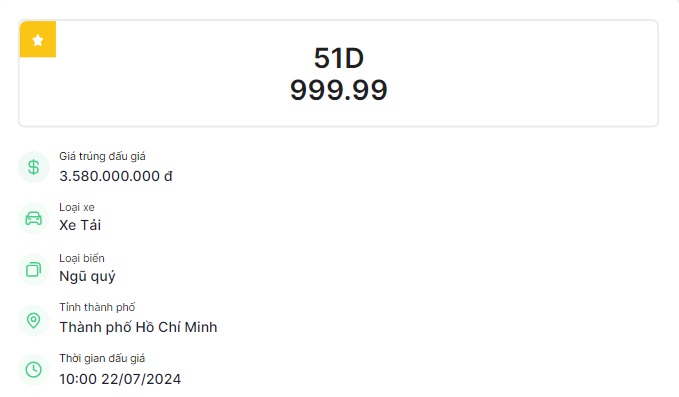This screenshot has height=397, width=679.
Task: Click the 999.99 plate number
Action: coord(339,90)
